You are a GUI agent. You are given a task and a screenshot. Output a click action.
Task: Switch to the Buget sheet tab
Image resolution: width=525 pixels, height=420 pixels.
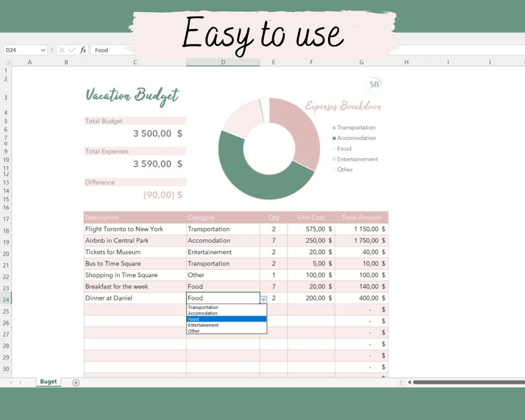coord(48,382)
